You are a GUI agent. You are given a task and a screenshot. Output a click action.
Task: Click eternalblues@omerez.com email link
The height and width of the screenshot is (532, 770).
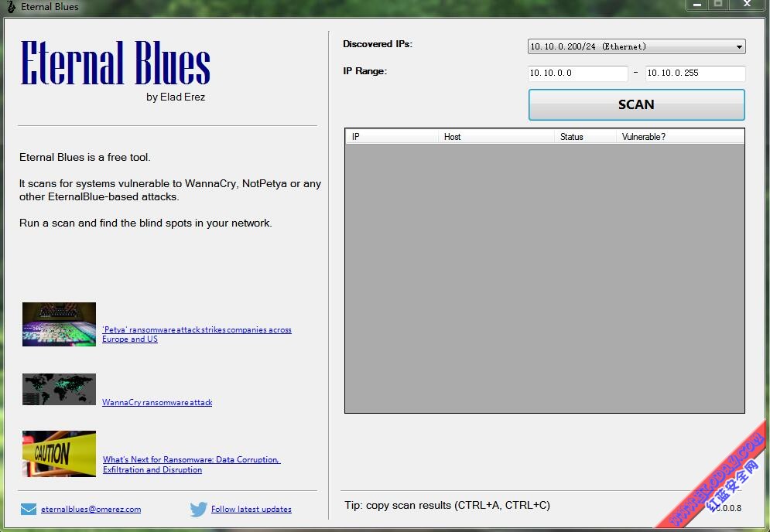[91, 509]
